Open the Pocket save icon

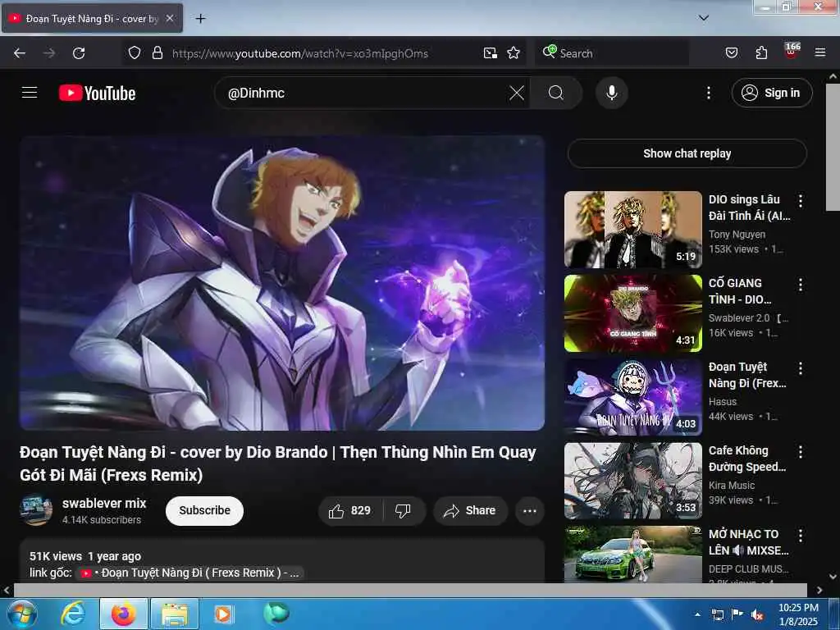click(x=732, y=53)
